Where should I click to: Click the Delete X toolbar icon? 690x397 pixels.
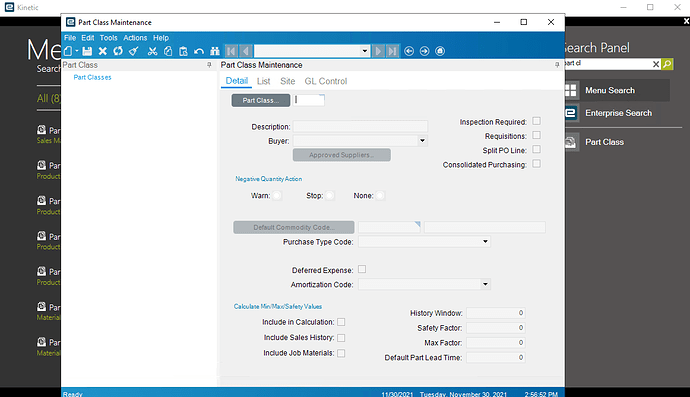pyautogui.click(x=103, y=51)
